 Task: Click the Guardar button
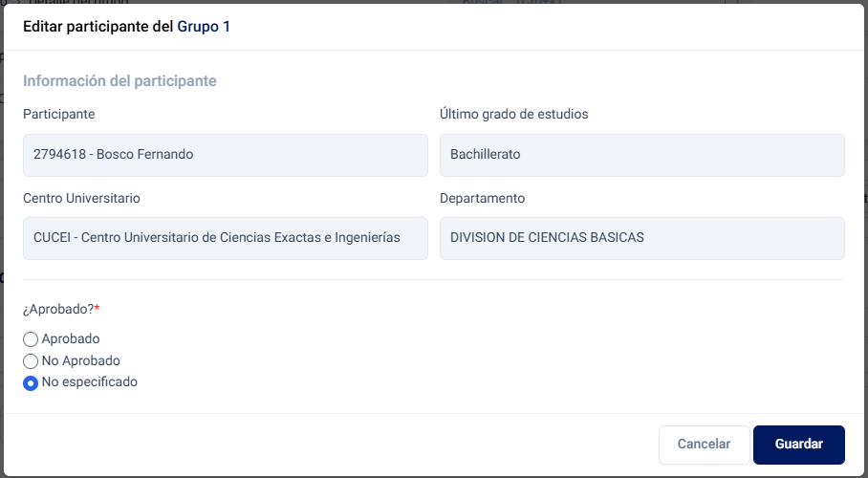click(x=798, y=445)
